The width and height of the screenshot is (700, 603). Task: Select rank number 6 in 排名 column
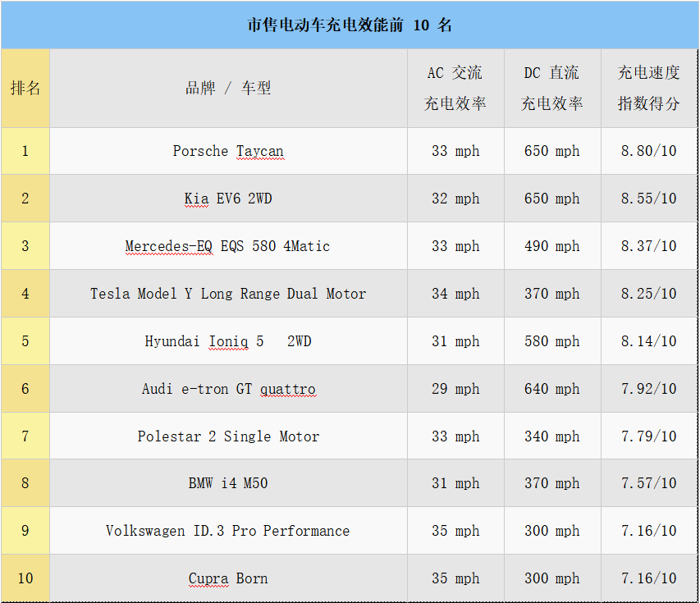point(25,389)
